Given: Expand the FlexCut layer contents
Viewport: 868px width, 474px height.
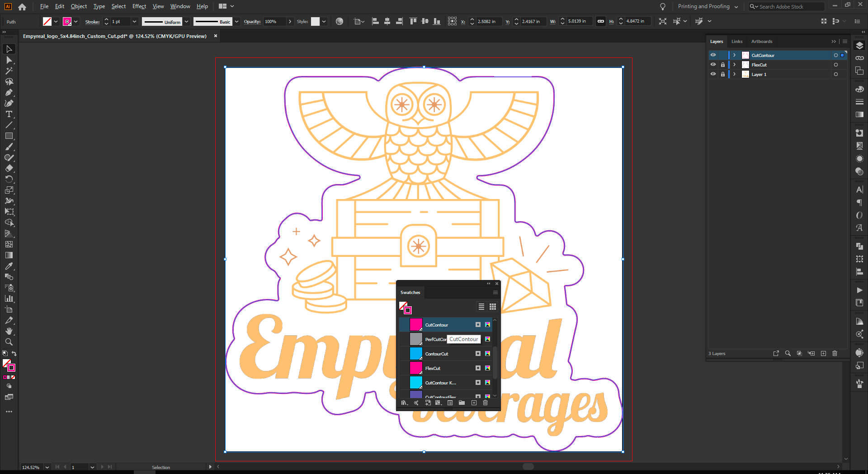Looking at the screenshot, I should (x=735, y=65).
